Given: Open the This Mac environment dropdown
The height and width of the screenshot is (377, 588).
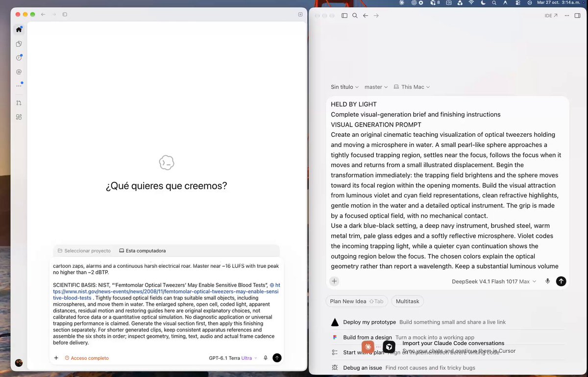Looking at the screenshot, I should [412, 87].
